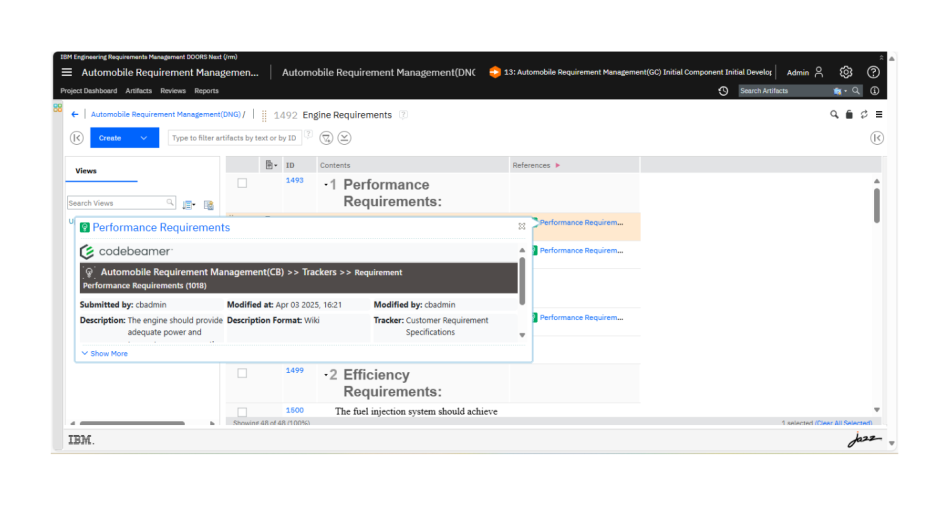The image size is (950, 511).
Task: Open the Reports menu
Action: pos(206,91)
